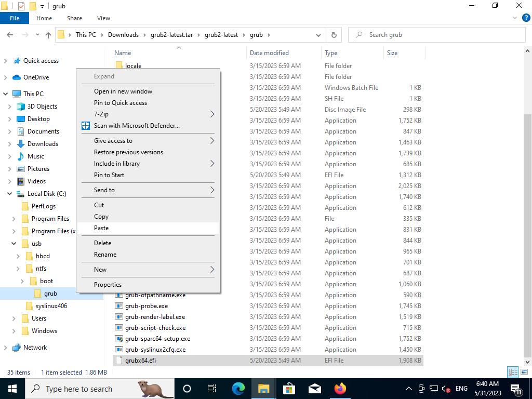Open Firefox from the taskbar

click(340, 389)
